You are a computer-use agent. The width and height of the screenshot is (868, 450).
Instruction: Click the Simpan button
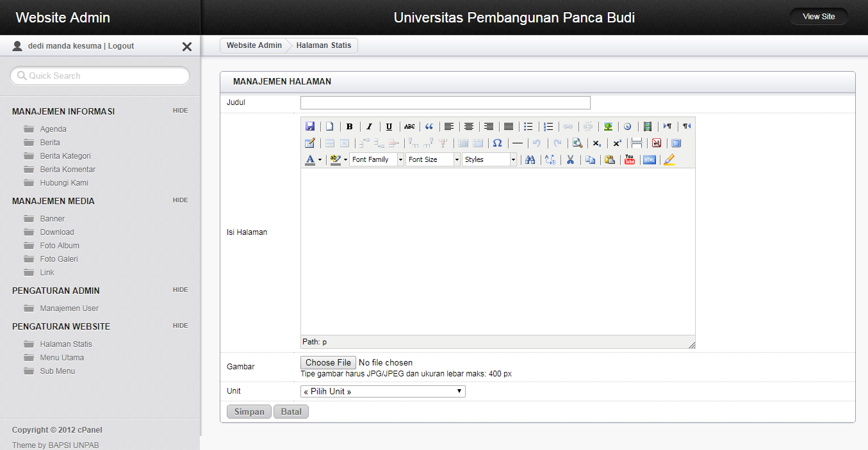249,412
